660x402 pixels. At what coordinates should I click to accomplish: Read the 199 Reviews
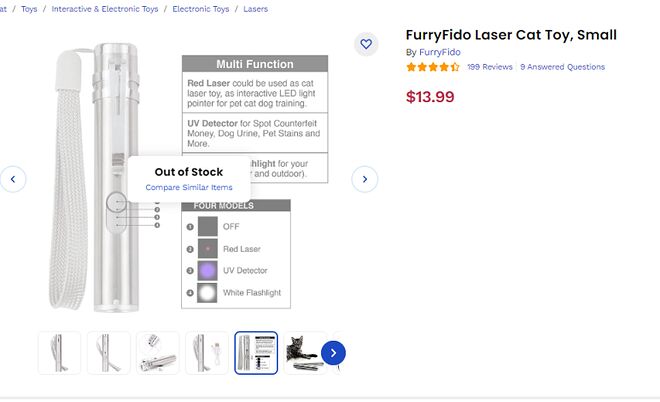pos(490,67)
